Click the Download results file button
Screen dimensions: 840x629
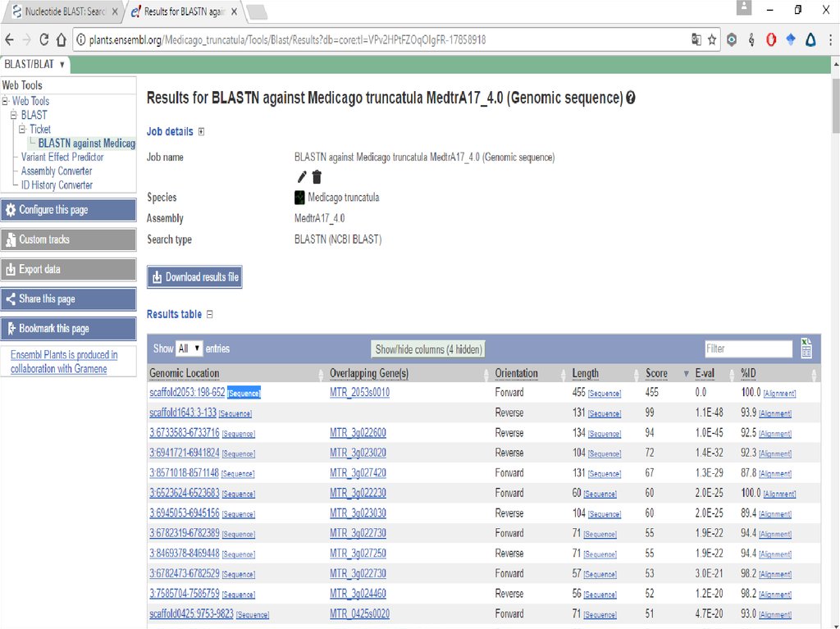tap(194, 277)
